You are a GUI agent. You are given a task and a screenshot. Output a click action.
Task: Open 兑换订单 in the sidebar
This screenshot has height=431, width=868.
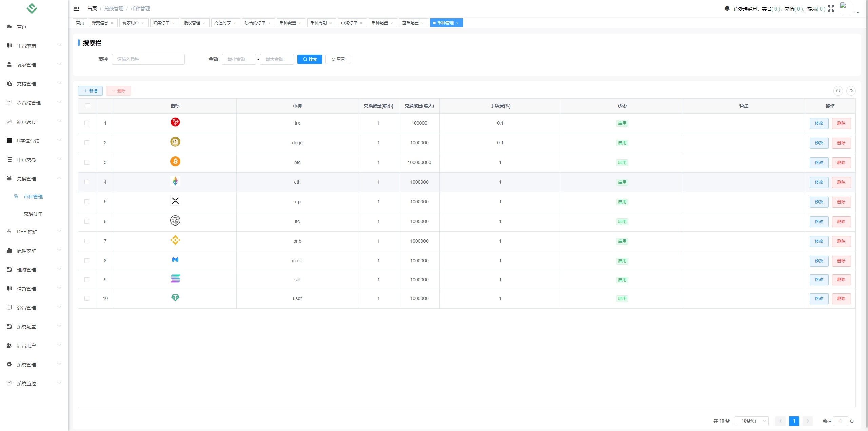click(x=33, y=214)
